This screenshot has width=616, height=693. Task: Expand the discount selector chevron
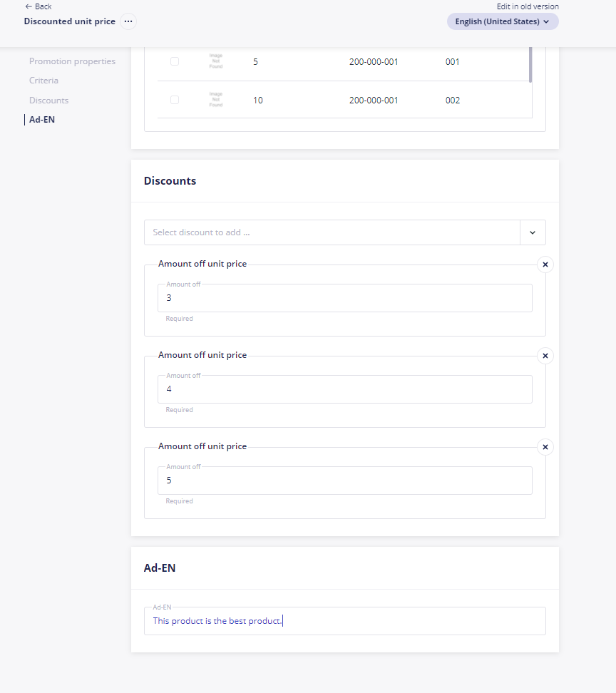pos(533,232)
